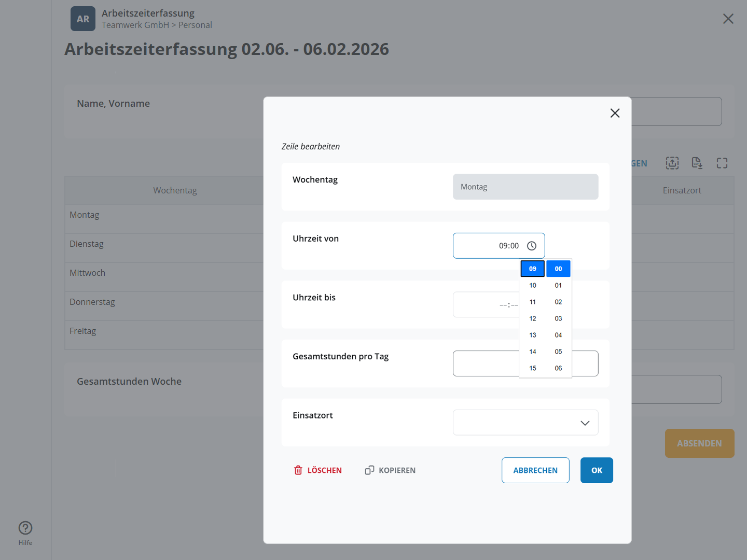Image resolution: width=747 pixels, height=560 pixels.
Task: Select minute 05 in time picker
Action: 558,352
